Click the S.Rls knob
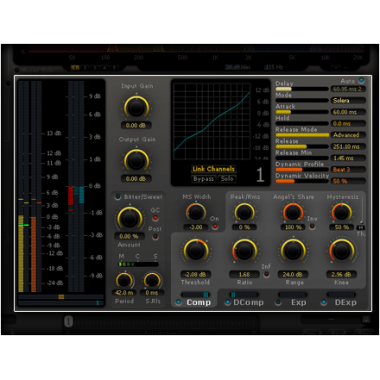 point(152,280)
